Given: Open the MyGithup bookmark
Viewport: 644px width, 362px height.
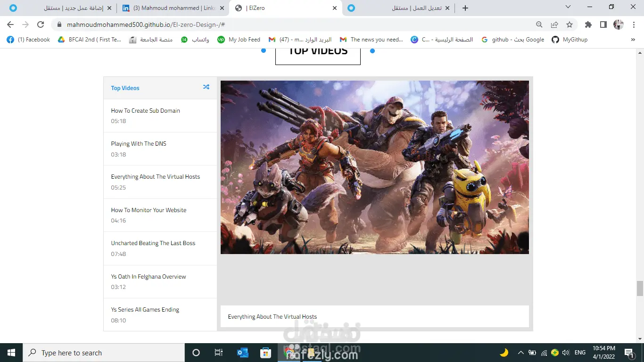Looking at the screenshot, I should (570, 40).
